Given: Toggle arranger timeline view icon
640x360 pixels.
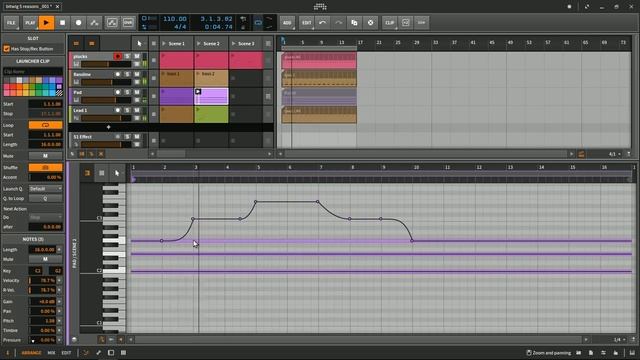Looking at the screenshot, I should pos(92,43).
